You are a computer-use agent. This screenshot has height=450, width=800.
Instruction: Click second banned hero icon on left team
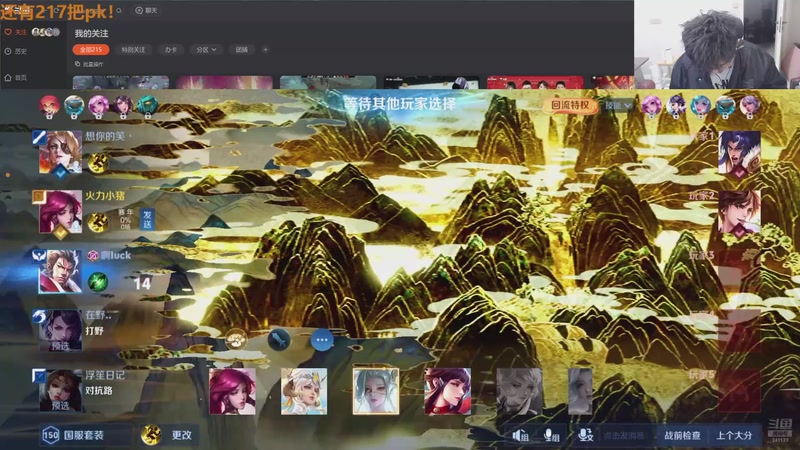pyautogui.click(x=74, y=106)
